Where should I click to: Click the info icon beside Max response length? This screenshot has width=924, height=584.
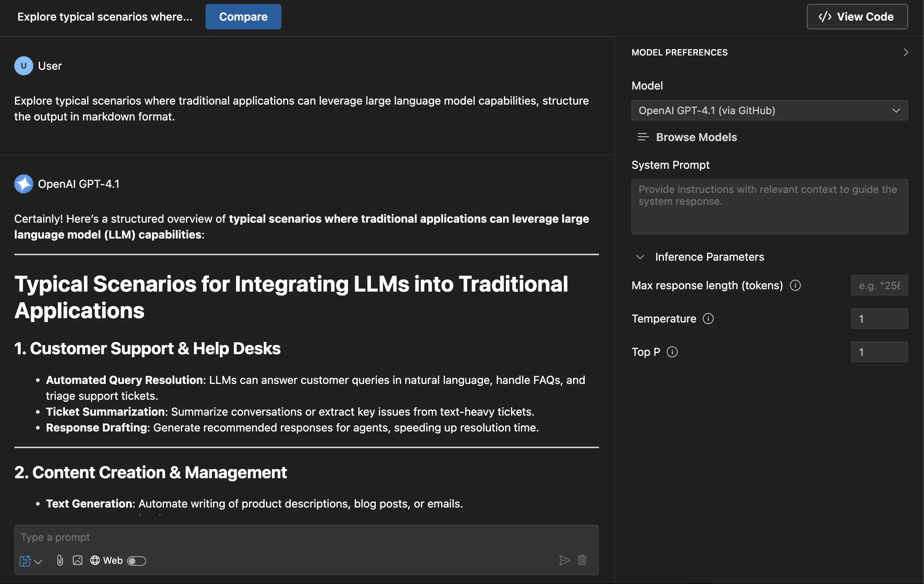coord(795,285)
